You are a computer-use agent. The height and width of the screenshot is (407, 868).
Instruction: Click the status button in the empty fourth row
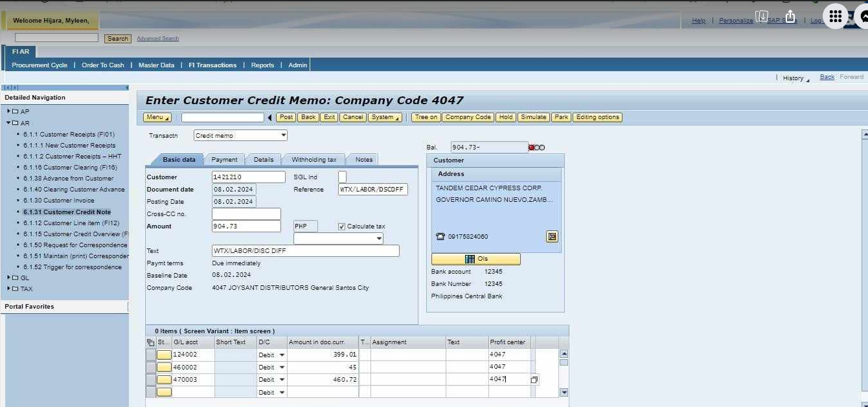click(165, 392)
